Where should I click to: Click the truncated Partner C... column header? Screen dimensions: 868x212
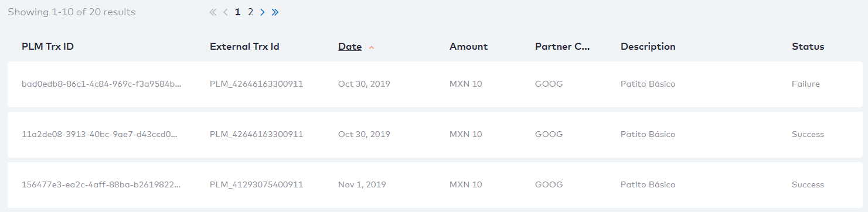563,47
